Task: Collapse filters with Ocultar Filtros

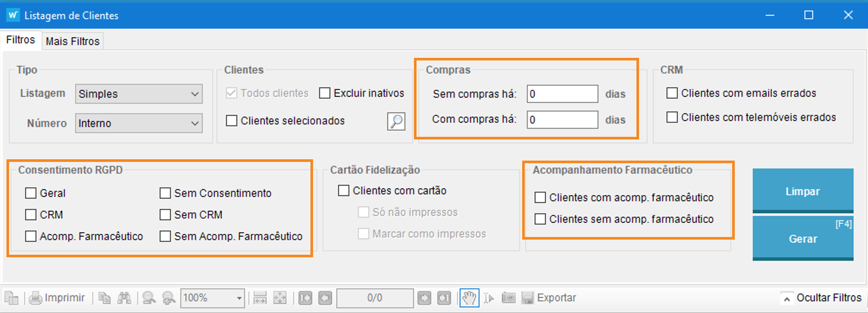Action: coord(822,298)
